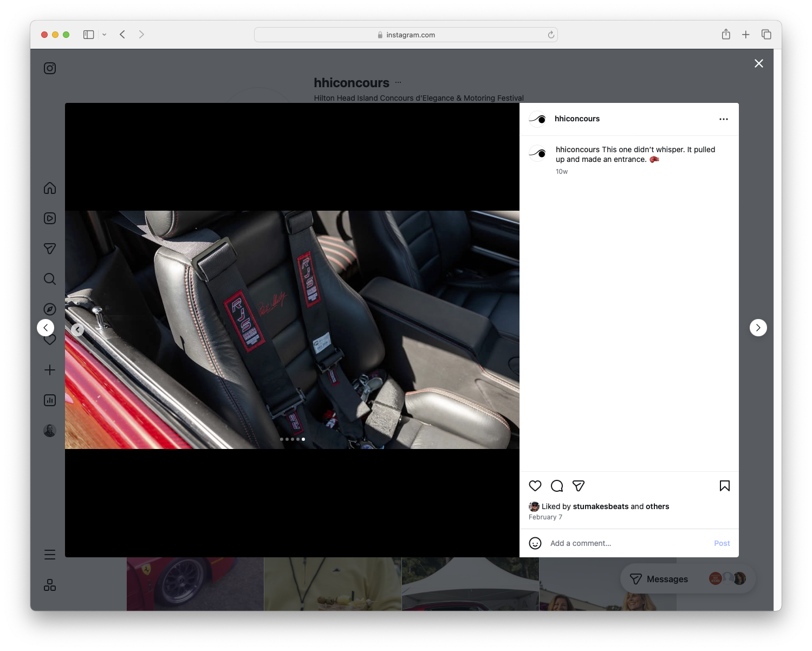Save the post with the bookmark icon
This screenshot has width=812, height=651.
point(724,486)
